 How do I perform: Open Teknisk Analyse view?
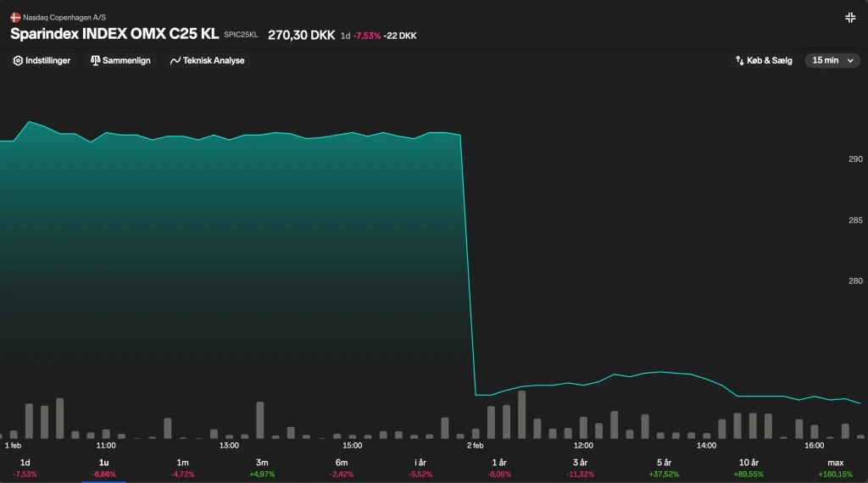[208, 60]
